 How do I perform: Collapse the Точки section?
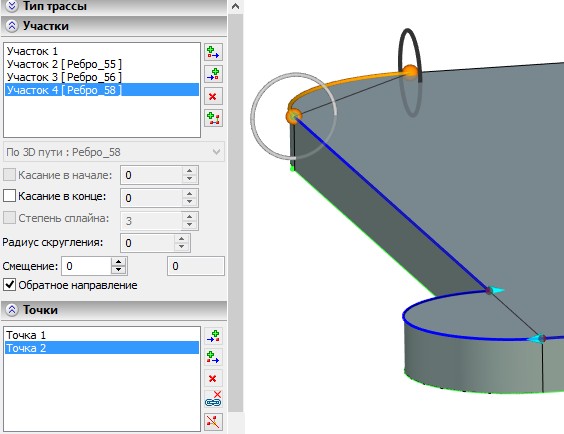point(12,310)
